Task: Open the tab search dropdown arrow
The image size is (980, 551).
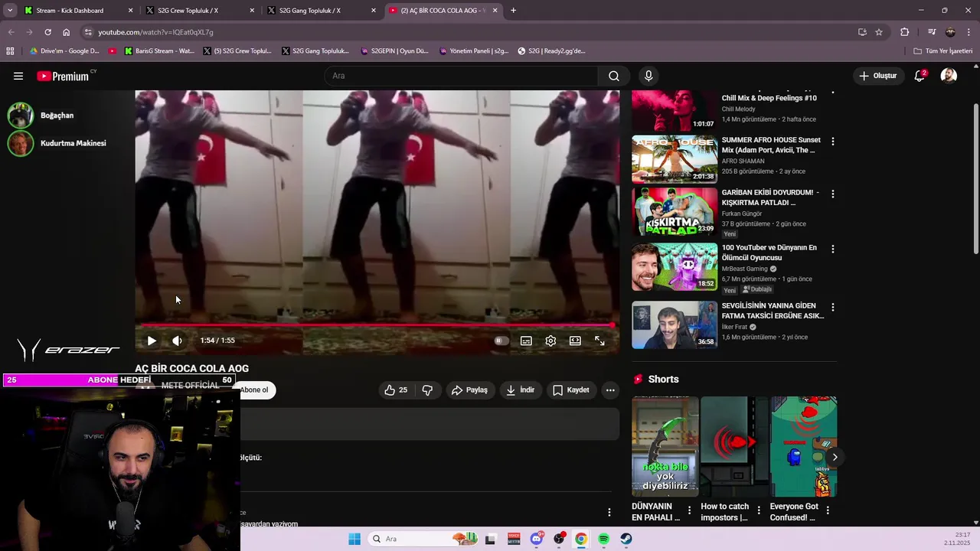Action: (10, 11)
